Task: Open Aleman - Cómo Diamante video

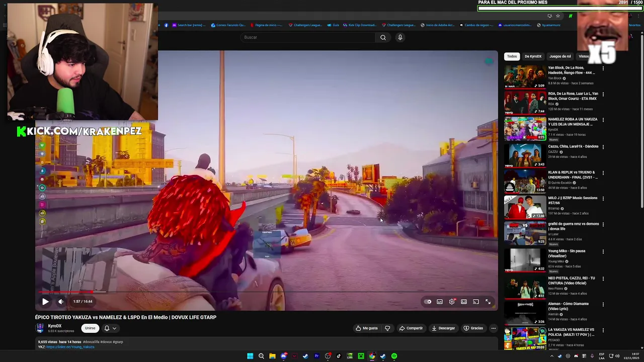Action: (x=525, y=313)
